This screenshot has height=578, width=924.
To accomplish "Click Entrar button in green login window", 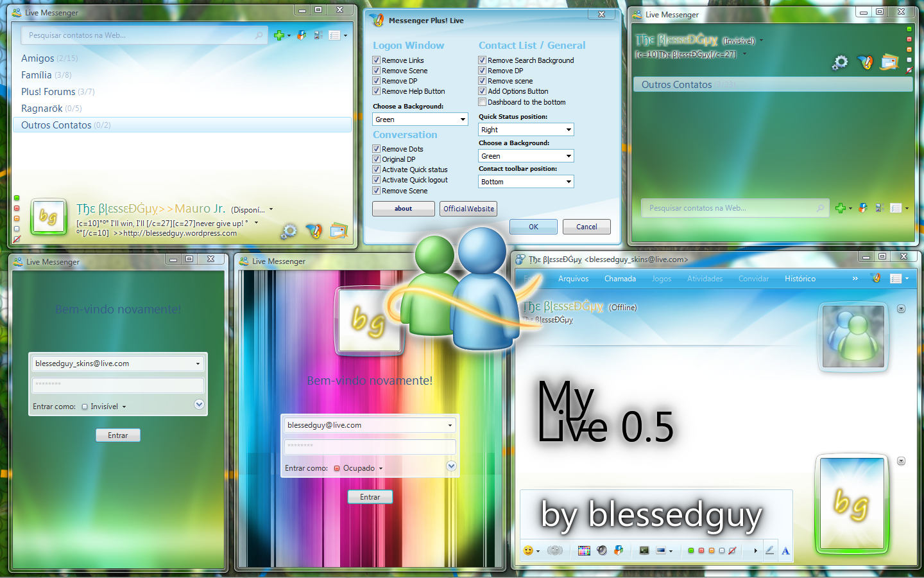I will tap(118, 435).
